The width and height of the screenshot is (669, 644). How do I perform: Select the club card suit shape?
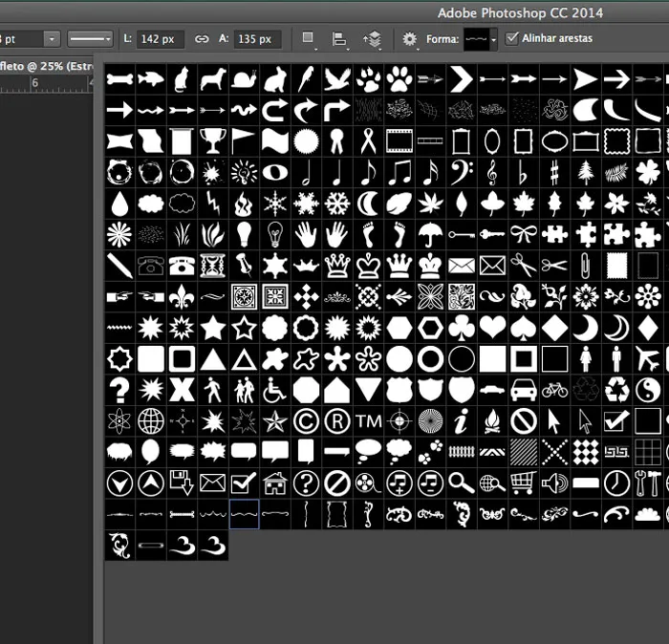[462, 328]
